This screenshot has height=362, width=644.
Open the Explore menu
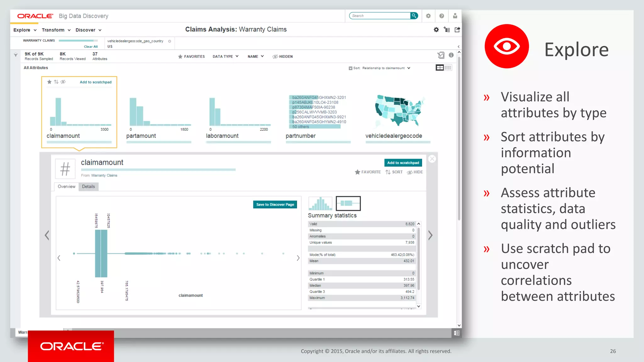(25, 30)
